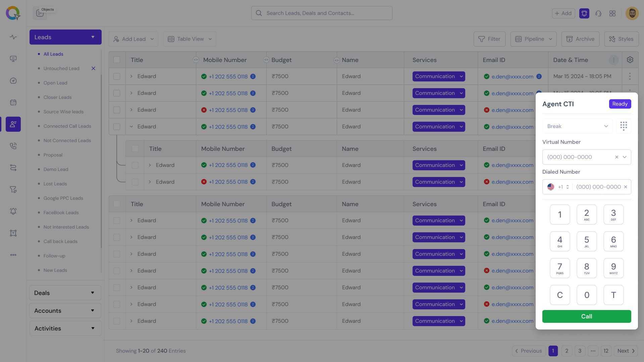This screenshot has height=362, width=644.
Task: Check the nested table header checkbox
Action: click(x=135, y=148)
